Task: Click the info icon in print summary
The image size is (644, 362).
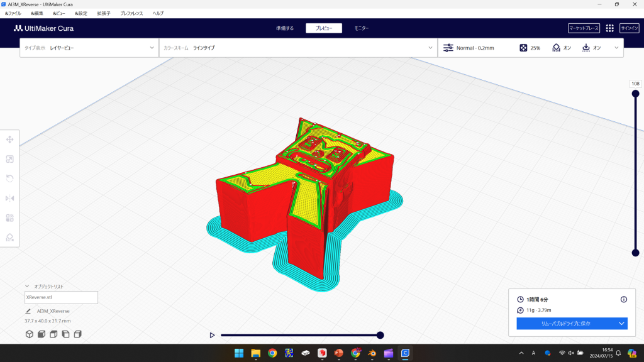Action: 624,300
